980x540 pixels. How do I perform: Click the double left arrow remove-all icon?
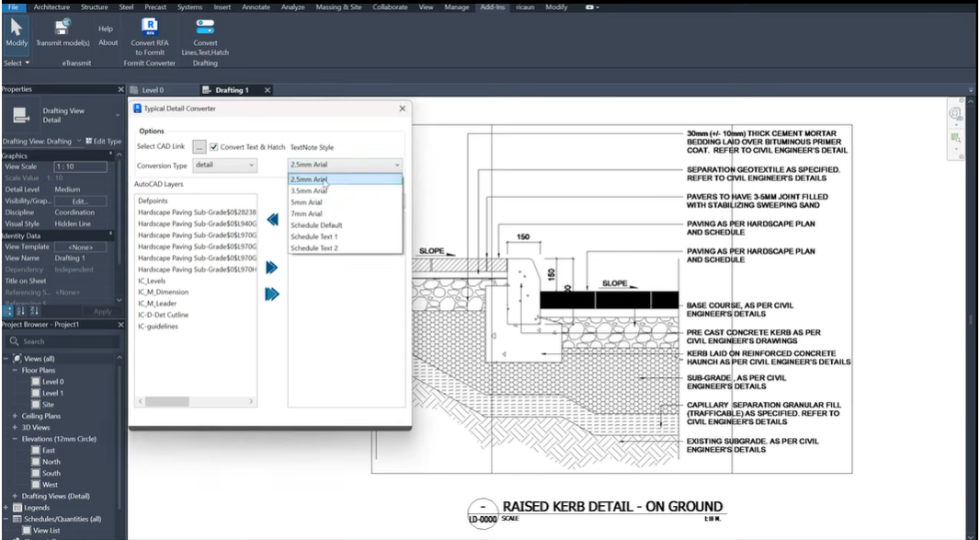click(x=272, y=220)
